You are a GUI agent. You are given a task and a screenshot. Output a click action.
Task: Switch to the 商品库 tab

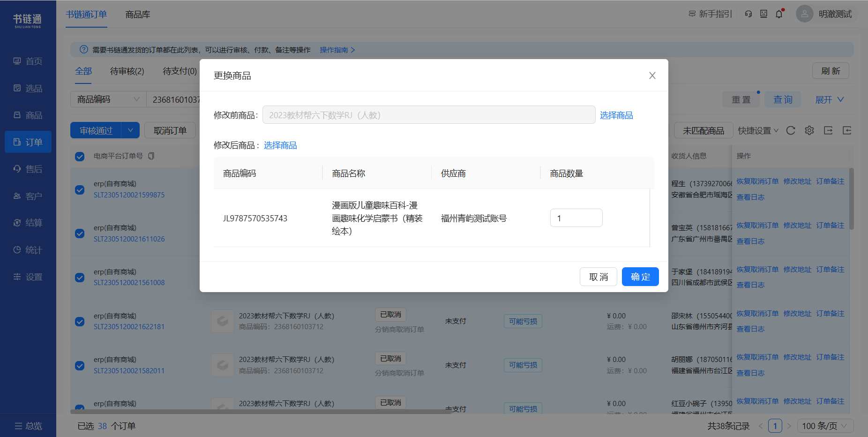click(138, 15)
